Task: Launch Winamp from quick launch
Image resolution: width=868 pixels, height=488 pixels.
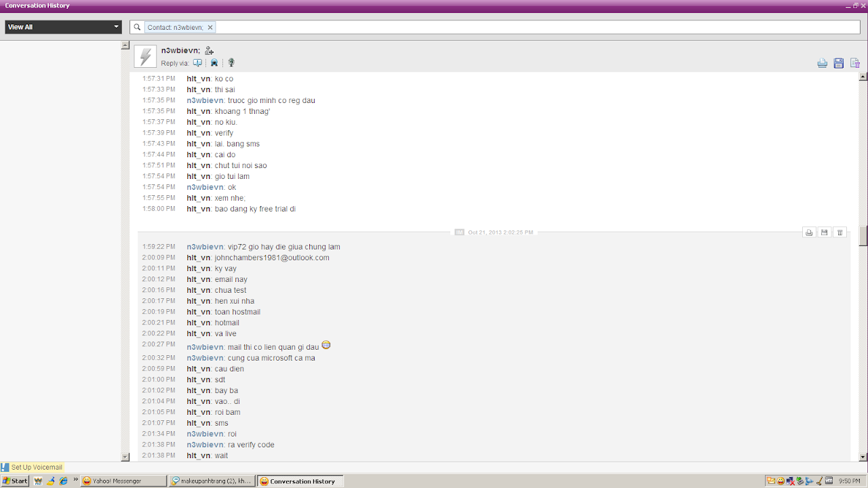Action: [x=38, y=481]
